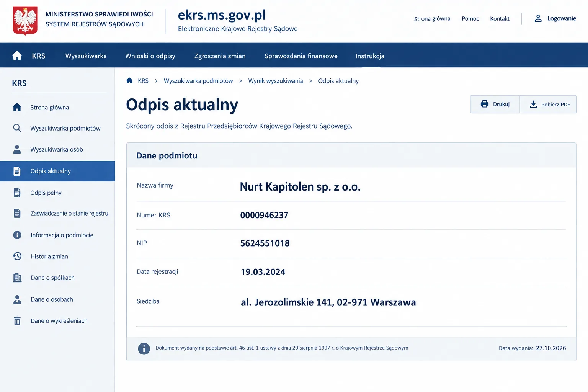Image resolution: width=588 pixels, height=392 pixels.
Task: Open the Wnioski o odpisy menu
Action: [150, 56]
